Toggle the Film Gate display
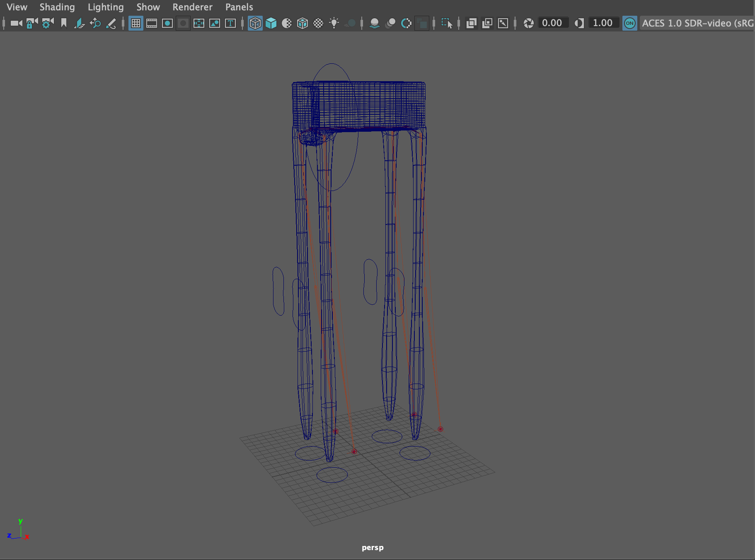The image size is (755, 560). [152, 23]
